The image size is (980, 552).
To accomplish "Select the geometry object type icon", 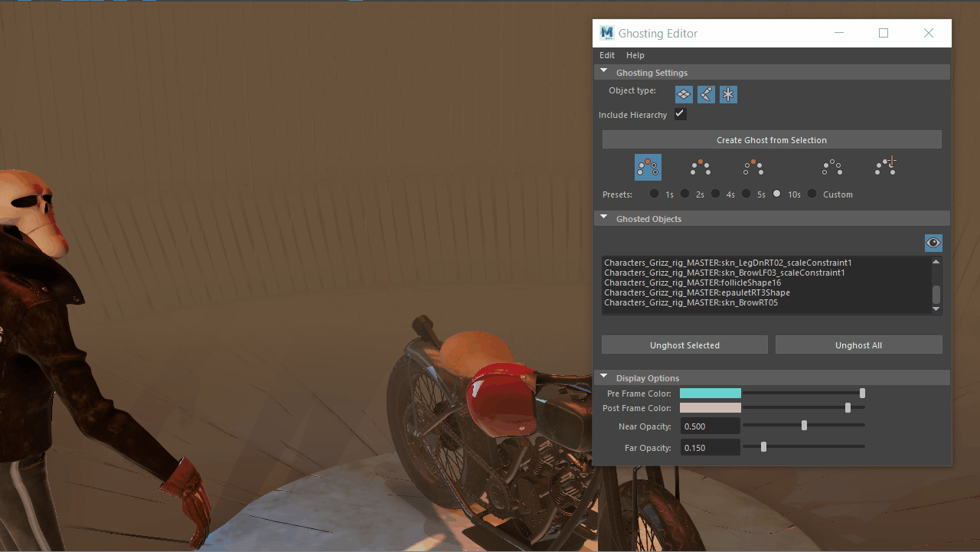I will (x=684, y=94).
